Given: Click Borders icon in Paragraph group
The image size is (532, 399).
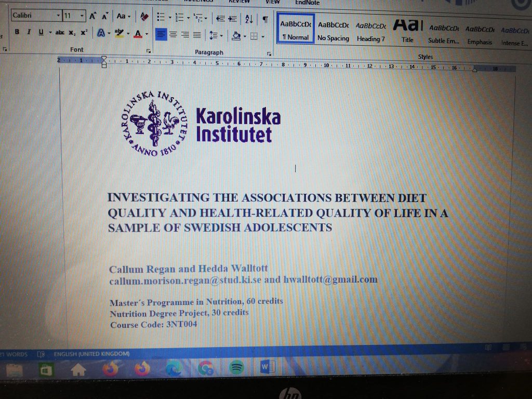Looking at the screenshot, I should tap(254, 36).
